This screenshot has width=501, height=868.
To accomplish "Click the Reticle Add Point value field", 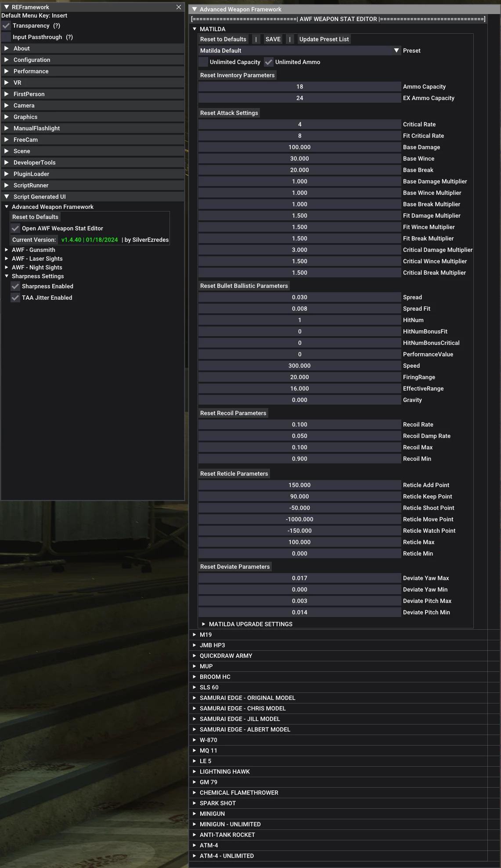I will pyautogui.click(x=299, y=485).
